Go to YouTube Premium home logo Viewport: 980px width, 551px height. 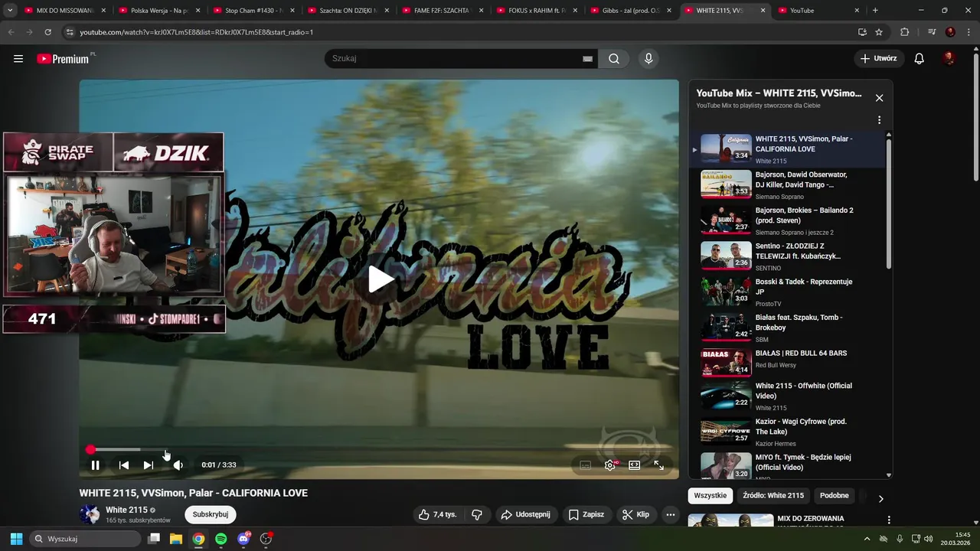tap(64, 59)
